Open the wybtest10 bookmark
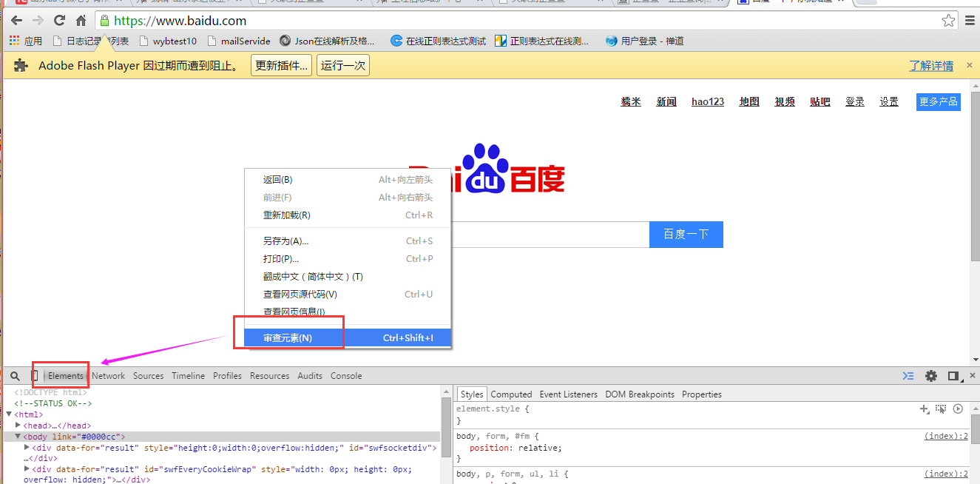Image resolution: width=980 pixels, height=484 pixels. pyautogui.click(x=168, y=41)
